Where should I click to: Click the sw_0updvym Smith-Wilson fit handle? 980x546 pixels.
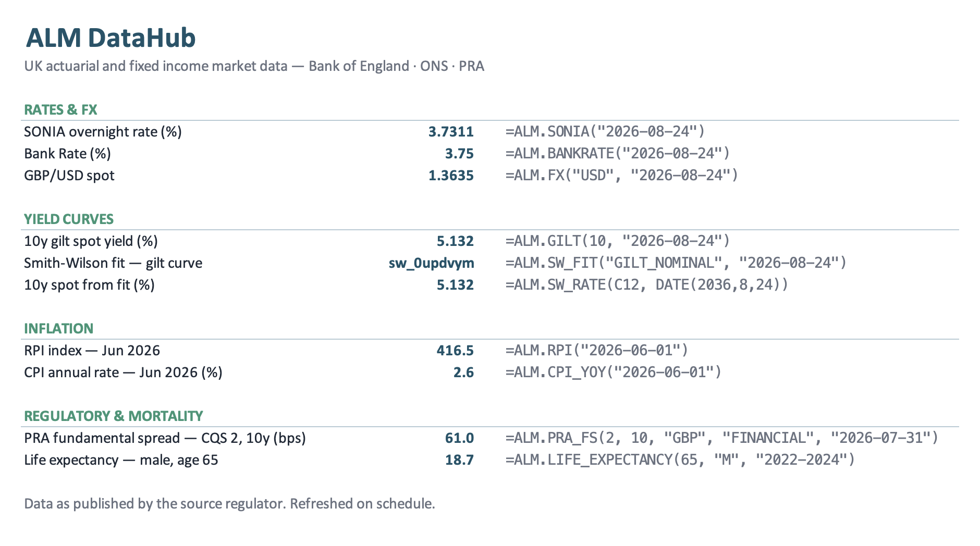432,263
